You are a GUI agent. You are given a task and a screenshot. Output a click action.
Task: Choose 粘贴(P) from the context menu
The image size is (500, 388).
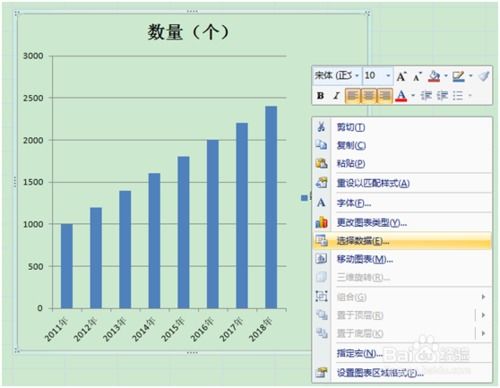[402, 163]
